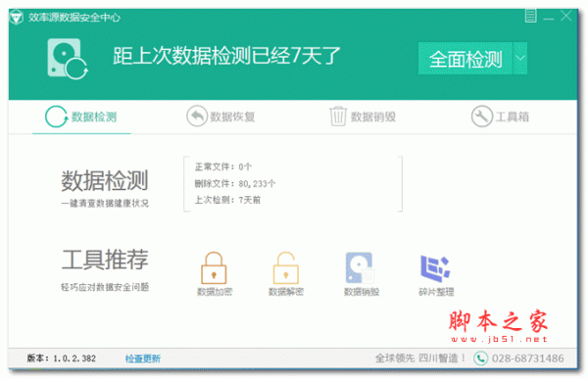Switch to the 数据检测 tab
Viewport: 588px width, 379px height.
click(81, 117)
